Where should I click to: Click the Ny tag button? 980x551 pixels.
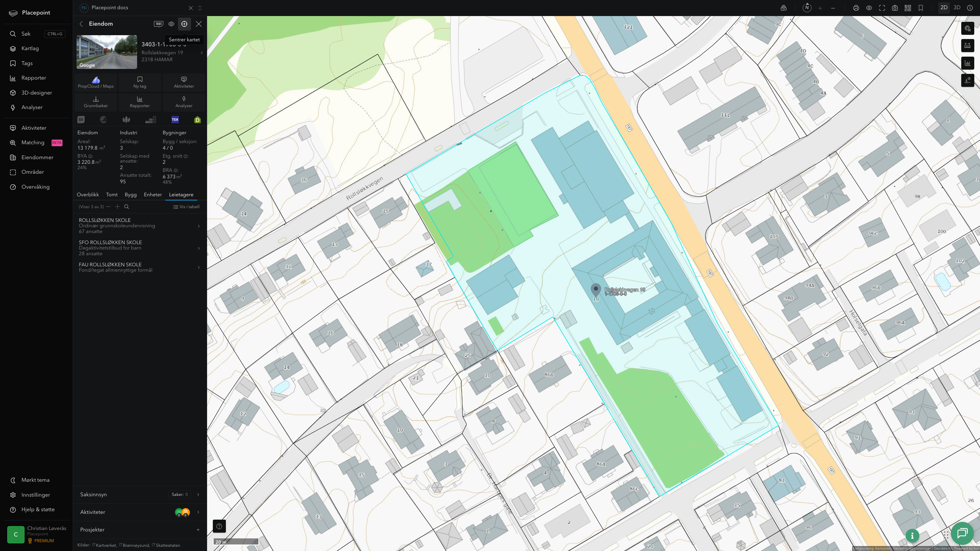(x=140, y=82)
